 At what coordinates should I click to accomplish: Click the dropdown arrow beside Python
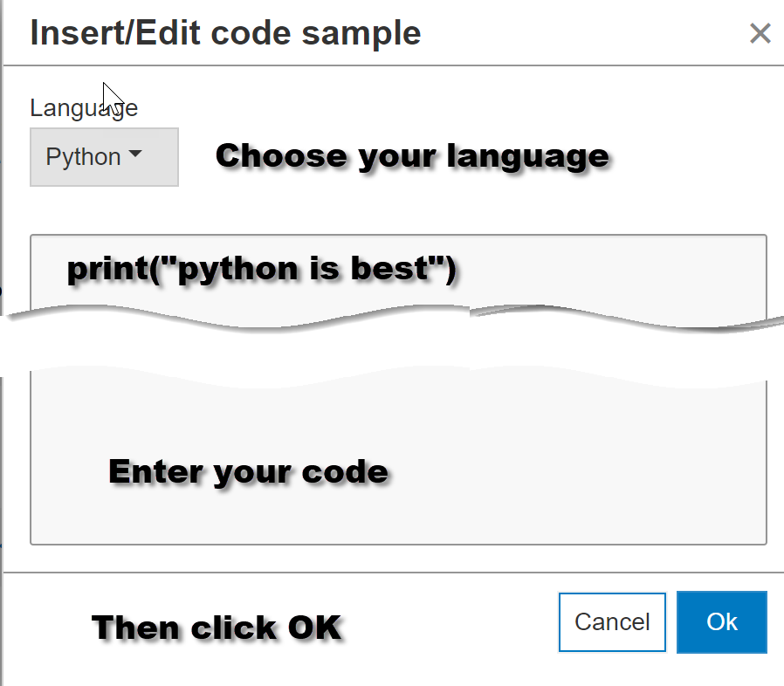click(x=135, y=156)
